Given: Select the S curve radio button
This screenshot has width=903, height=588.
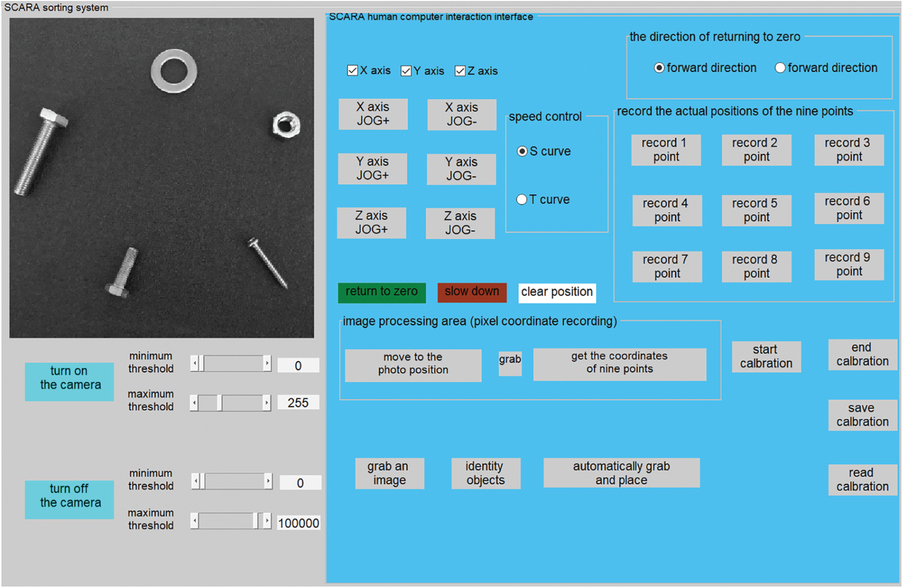Looking at the screenshot, I should pyautogui.click(x=522, y=152).
